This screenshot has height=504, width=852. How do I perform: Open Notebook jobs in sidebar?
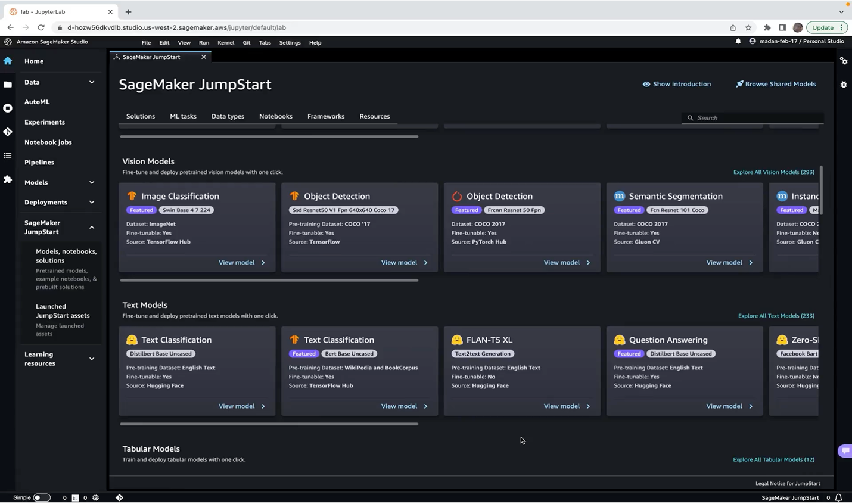[48, 142]
